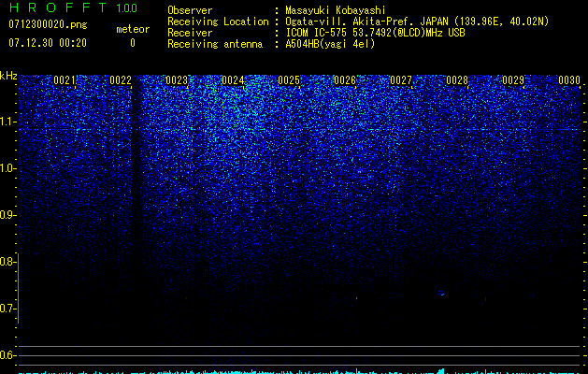Image resolution: width=588 pixels, height=374 pixels.
Task: Click the kHz axis unit label
Action: [8, 76]
